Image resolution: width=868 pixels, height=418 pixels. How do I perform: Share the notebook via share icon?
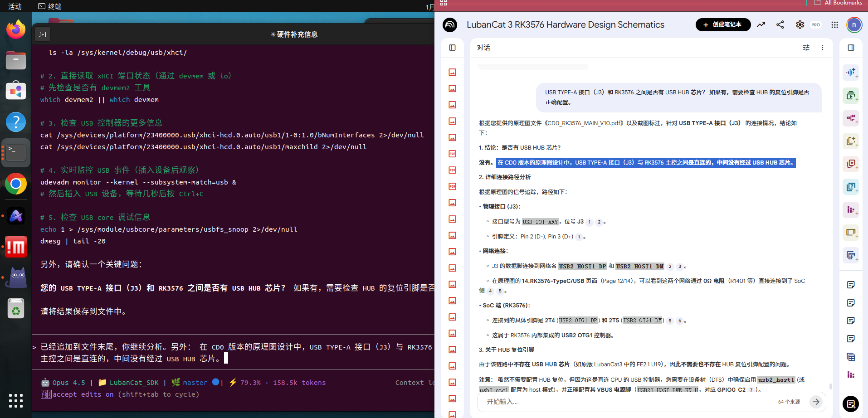coord(780,24)
